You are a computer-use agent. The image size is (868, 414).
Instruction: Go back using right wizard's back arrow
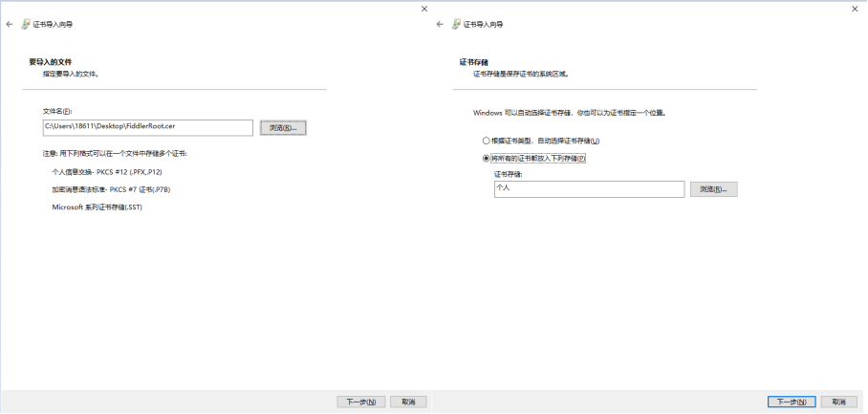tap(440, 24)
